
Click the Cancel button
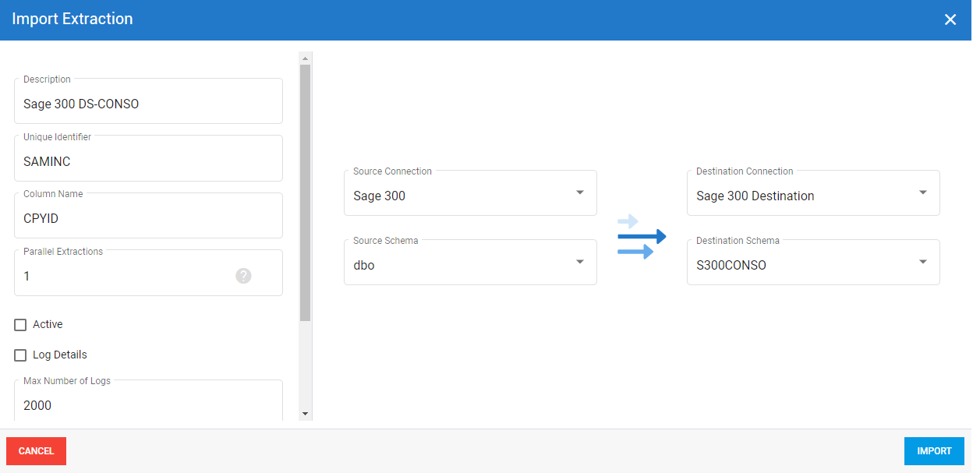36,451
